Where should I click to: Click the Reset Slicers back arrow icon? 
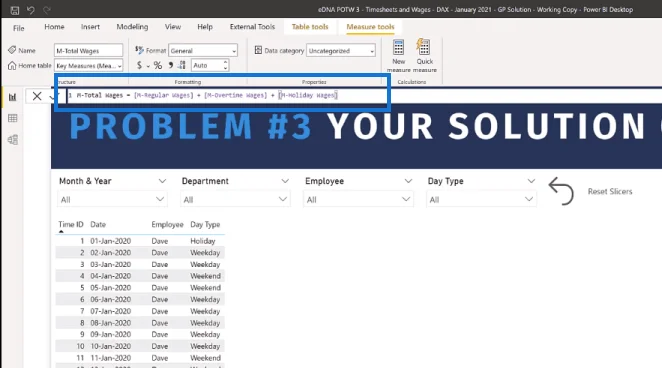click(x=561, y=191)
